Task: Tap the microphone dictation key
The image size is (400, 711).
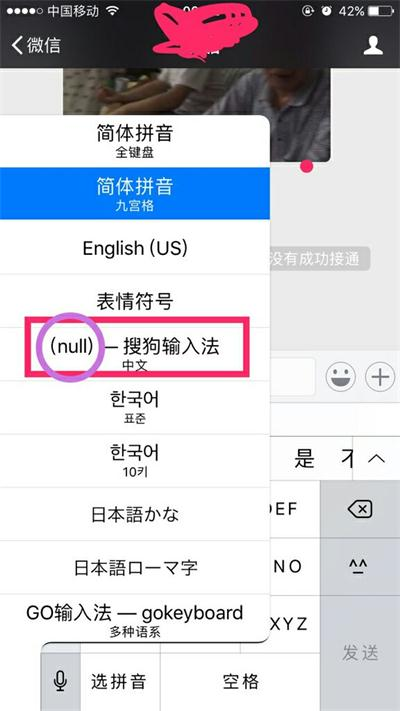Action: (60, 681)
